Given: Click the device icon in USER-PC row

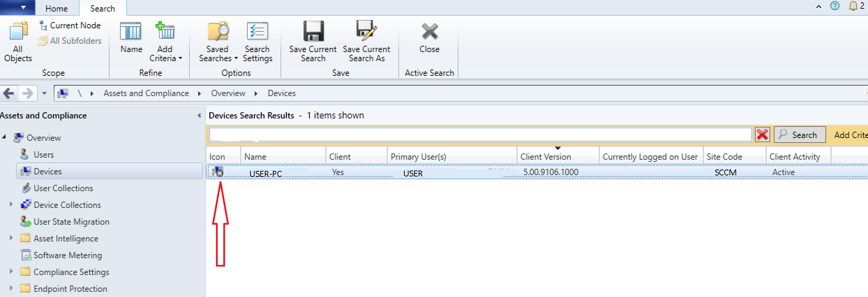Looking at the screenshot, I should [218, 172].
